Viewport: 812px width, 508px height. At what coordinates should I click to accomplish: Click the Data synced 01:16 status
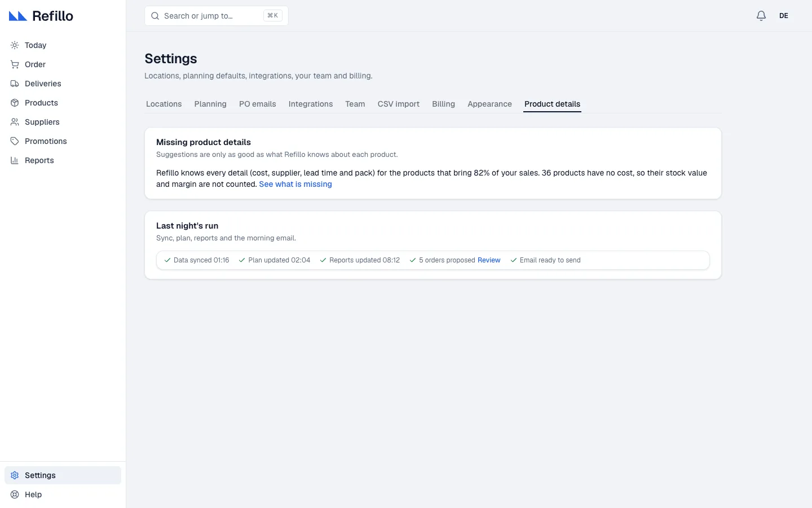[x=197, y=260]
